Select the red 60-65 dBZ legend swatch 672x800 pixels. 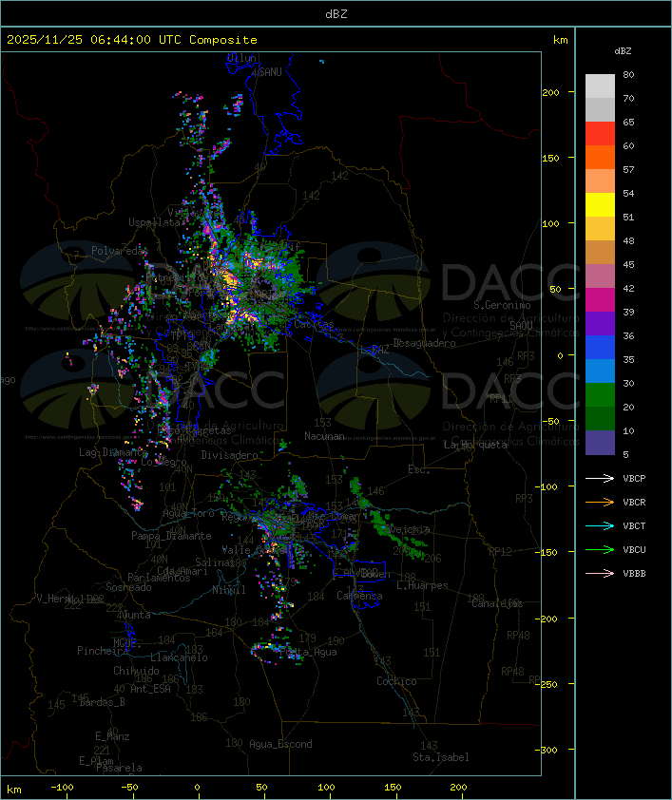coord(600,133)
